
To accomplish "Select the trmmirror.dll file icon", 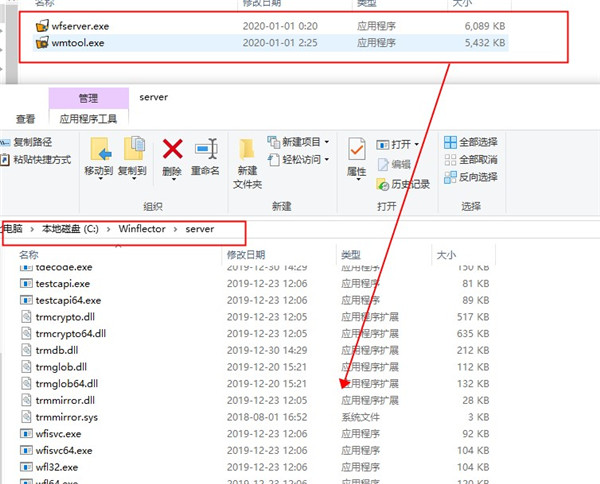I will (26, 400).
